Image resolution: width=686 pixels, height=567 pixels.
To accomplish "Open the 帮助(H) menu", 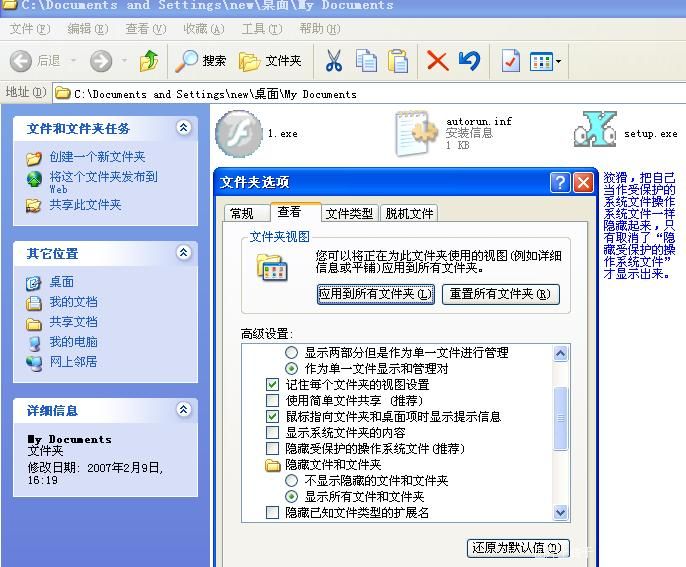I will (x=319, y=29).
